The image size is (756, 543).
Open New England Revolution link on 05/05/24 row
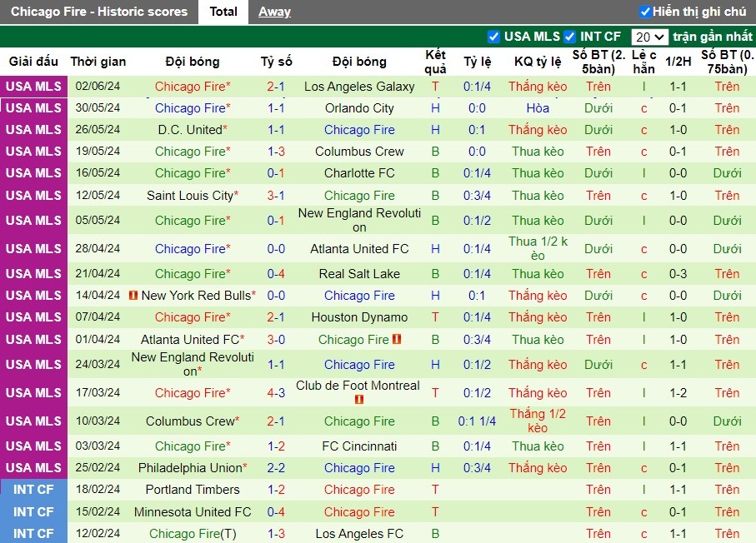(x=359, y=220)
